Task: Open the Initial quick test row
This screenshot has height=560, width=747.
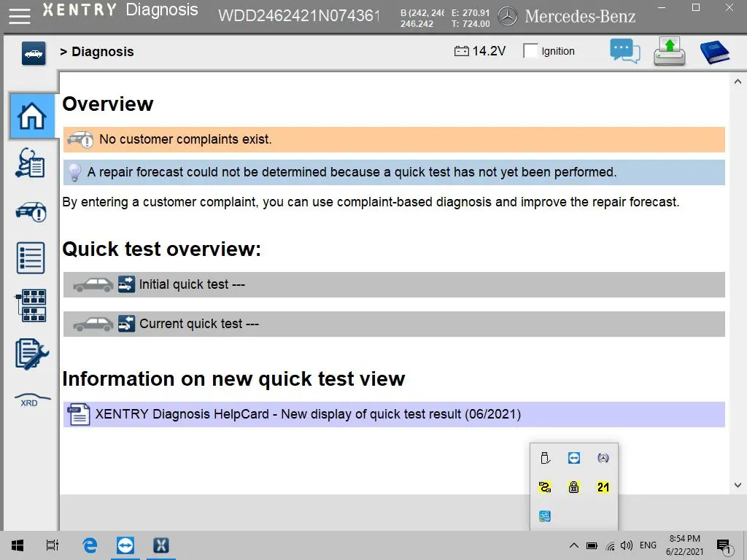Action: [394, 285]
